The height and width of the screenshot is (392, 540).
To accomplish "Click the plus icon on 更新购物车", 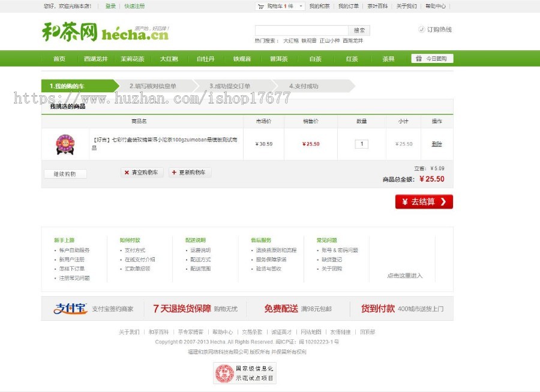I will [174, 173].
